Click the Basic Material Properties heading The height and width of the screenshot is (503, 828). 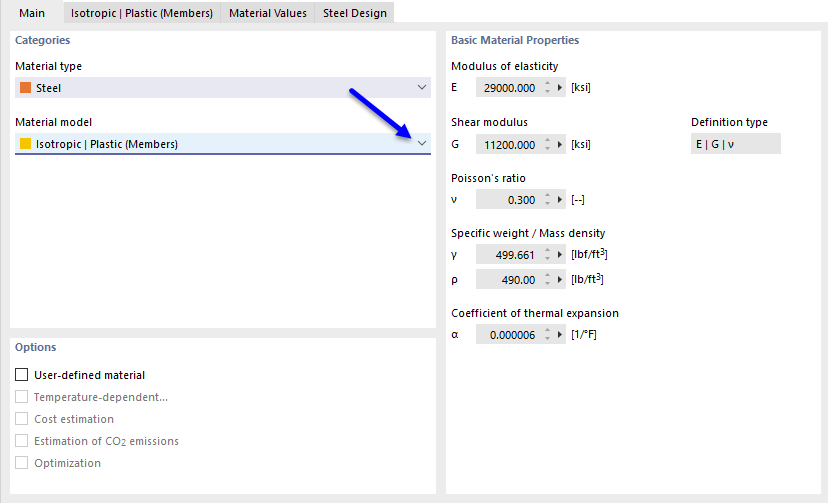pos(515,40)
